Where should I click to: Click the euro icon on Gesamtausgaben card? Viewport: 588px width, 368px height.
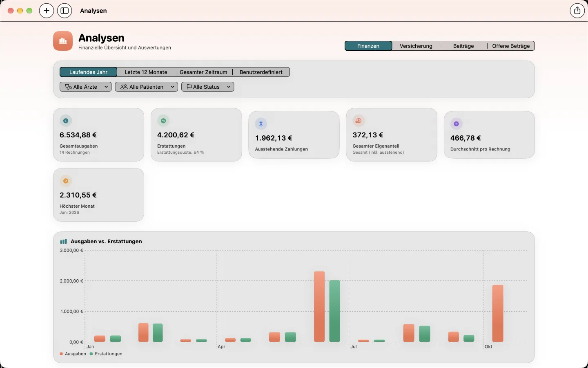66,121
